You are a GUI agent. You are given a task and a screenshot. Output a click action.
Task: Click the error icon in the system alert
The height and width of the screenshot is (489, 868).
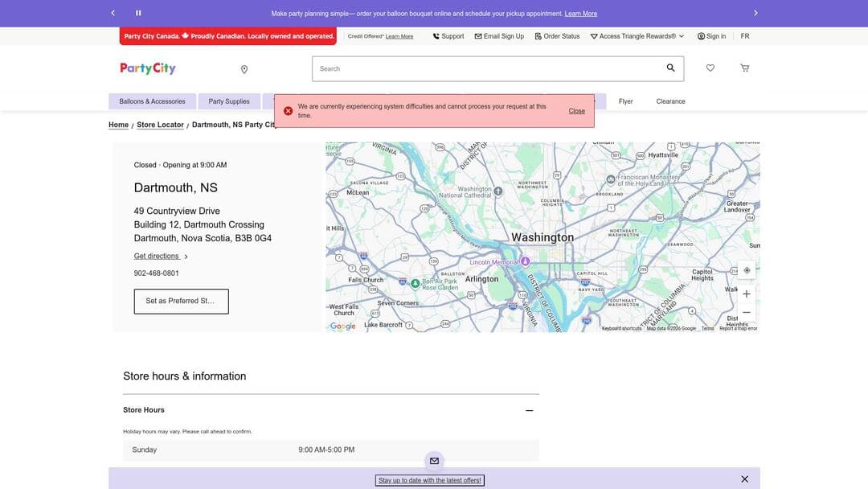point(286,109)
